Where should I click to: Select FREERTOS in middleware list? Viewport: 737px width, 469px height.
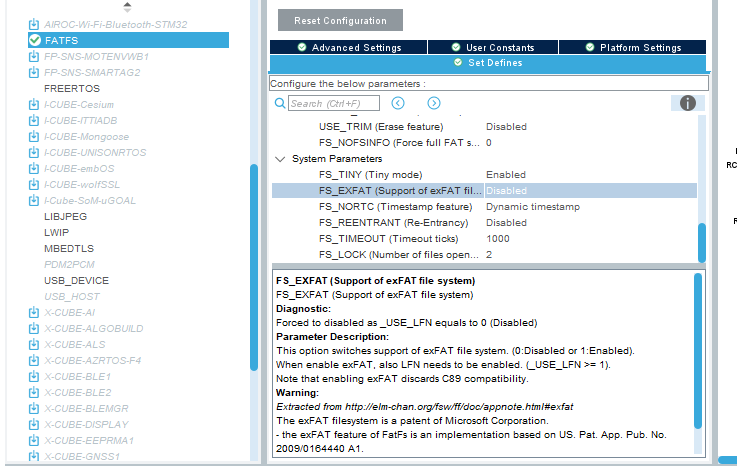pyautogui.click(x=72, y=88)
